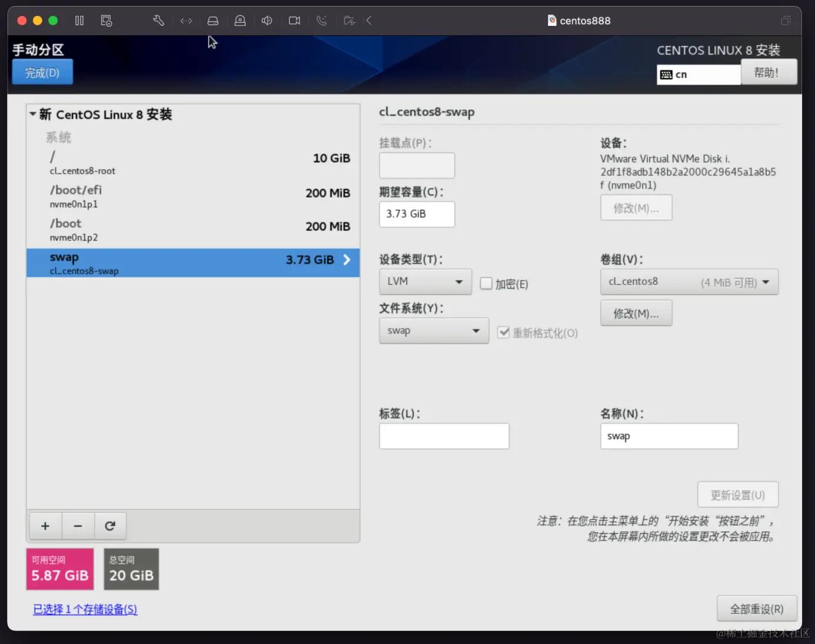
Task: Reload storage configuration with refresh button
Action: [x=110, y=526]
